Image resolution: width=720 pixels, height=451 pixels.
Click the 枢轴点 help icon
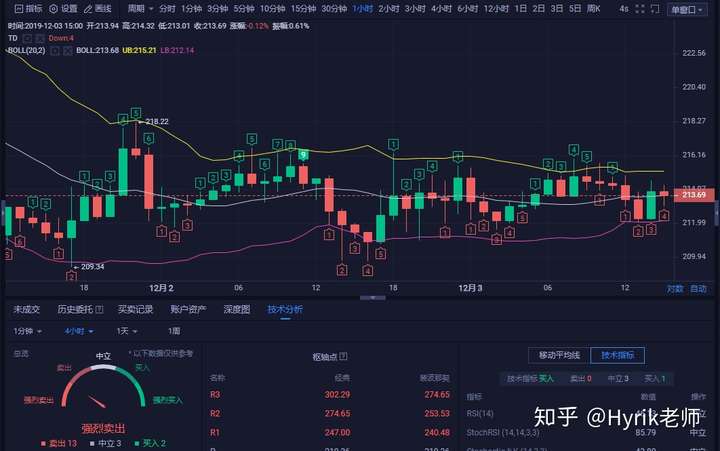pos(343,356)
